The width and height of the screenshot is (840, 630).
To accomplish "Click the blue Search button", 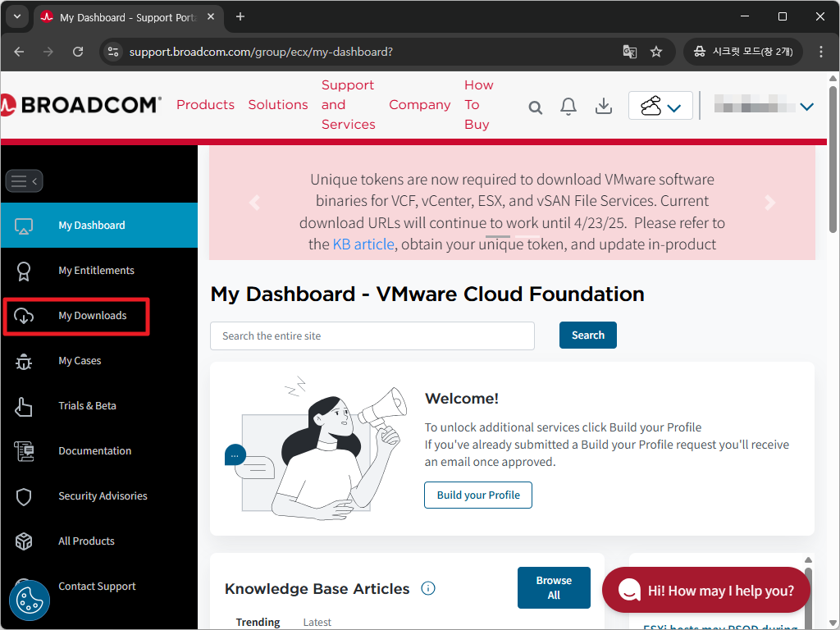I will (x=588, y=336).
